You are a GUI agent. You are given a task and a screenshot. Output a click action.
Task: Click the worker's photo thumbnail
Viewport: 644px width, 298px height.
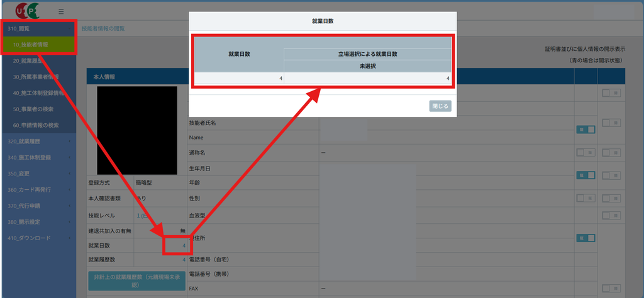pyautogui.click(x=137, y=131)
